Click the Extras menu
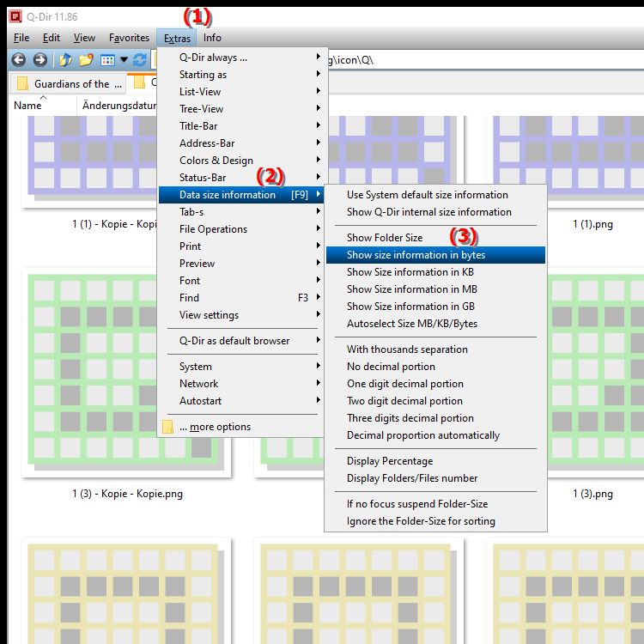This screenshot has width=644, height=644. 177,38
